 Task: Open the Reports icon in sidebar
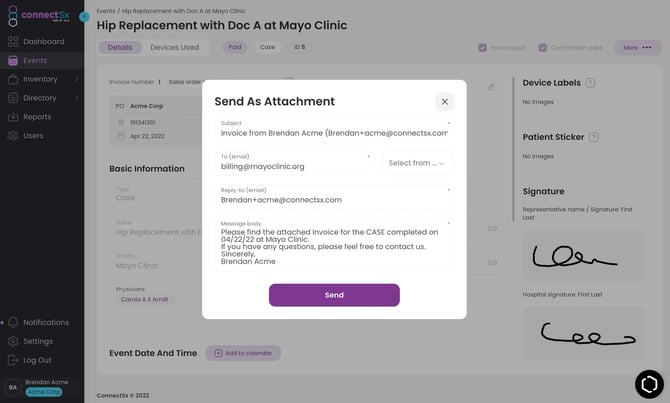coord(13,117)
